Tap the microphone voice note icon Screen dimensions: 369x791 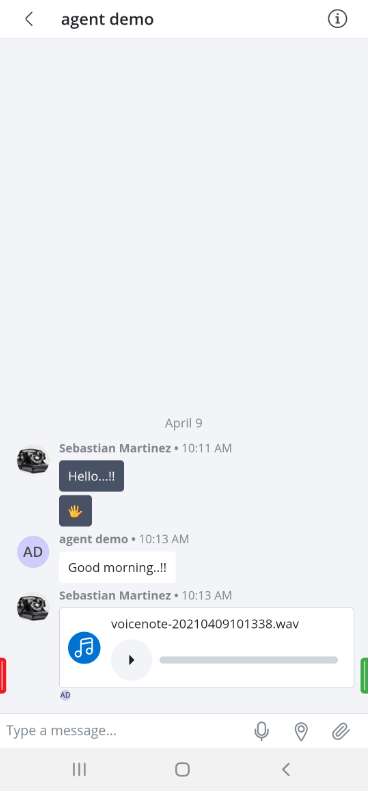tap(261, 731)
